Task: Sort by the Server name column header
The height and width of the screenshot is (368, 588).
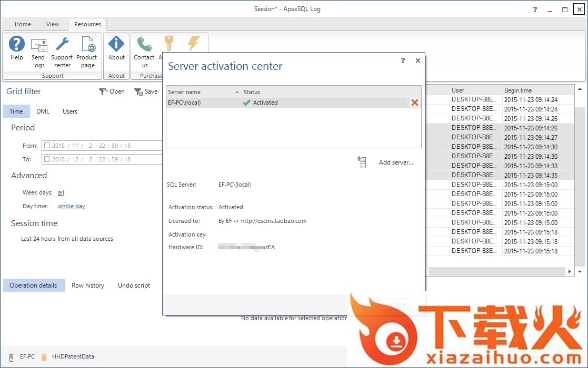Action: click(203, 91)
